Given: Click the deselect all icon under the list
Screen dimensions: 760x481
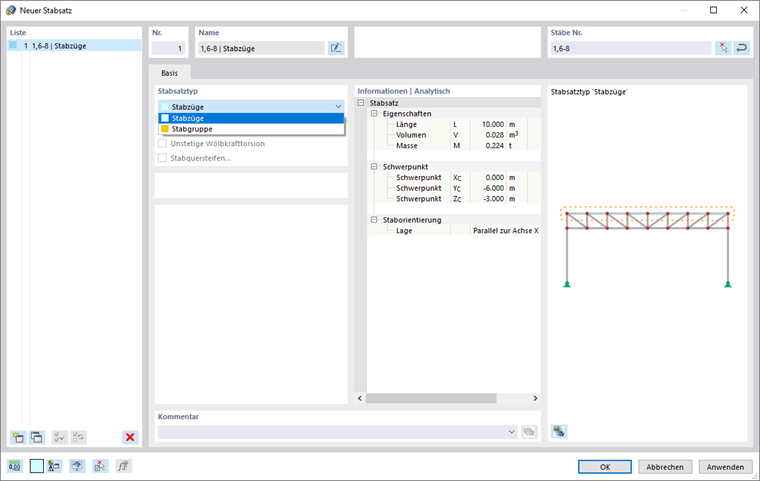Looking at the screenshot, I should click(x=79, y=437).
